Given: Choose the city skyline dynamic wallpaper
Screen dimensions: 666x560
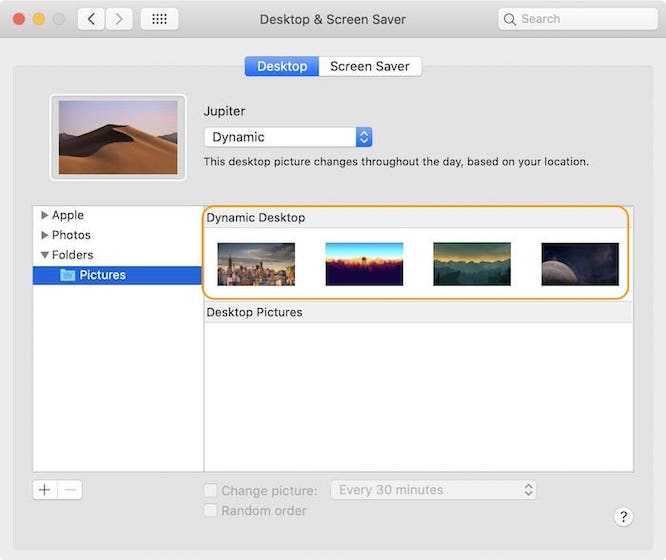Looking at the screenshot, I should 256,264.
